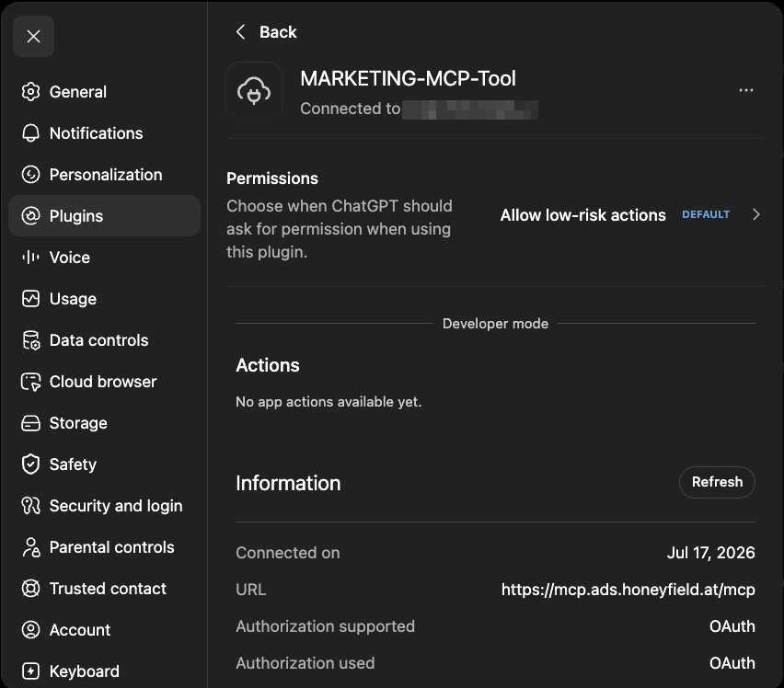
Task: Click the Security and login key icon
Action: pyautogui.click(x=30, y=506)
